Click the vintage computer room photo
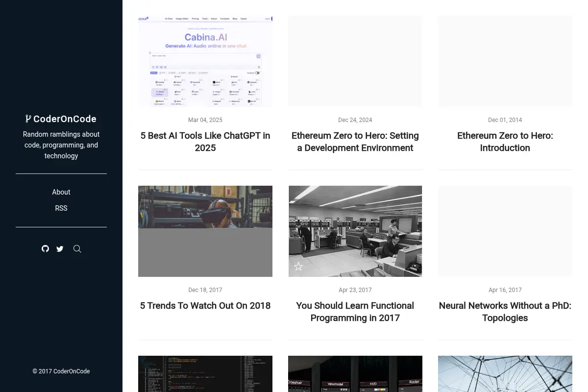The image size is (588, 392). click(x=355, y=231)
